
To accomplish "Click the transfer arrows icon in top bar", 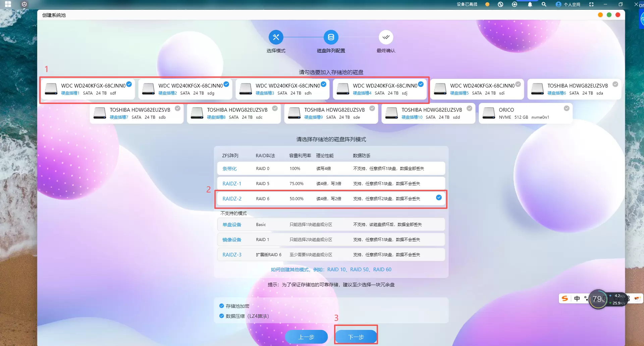I will pyautogui.click(x=500, y=4).
